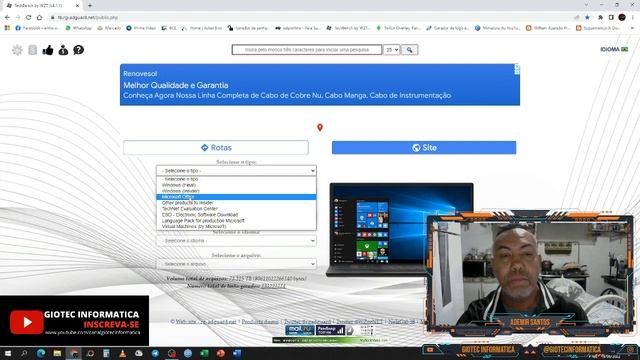Open the bookmarks apps grid icon
Screen dimensions: 640x360
click(7, 28)
